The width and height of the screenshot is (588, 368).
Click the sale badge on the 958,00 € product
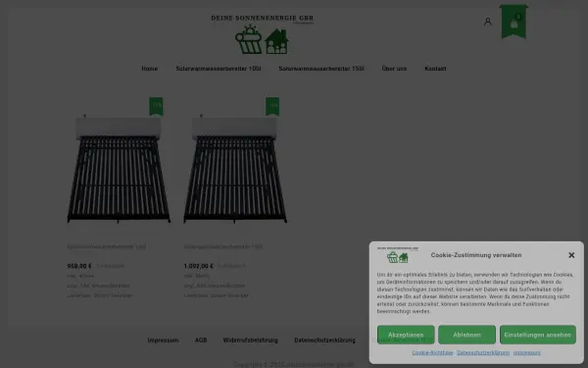[156, 107]
